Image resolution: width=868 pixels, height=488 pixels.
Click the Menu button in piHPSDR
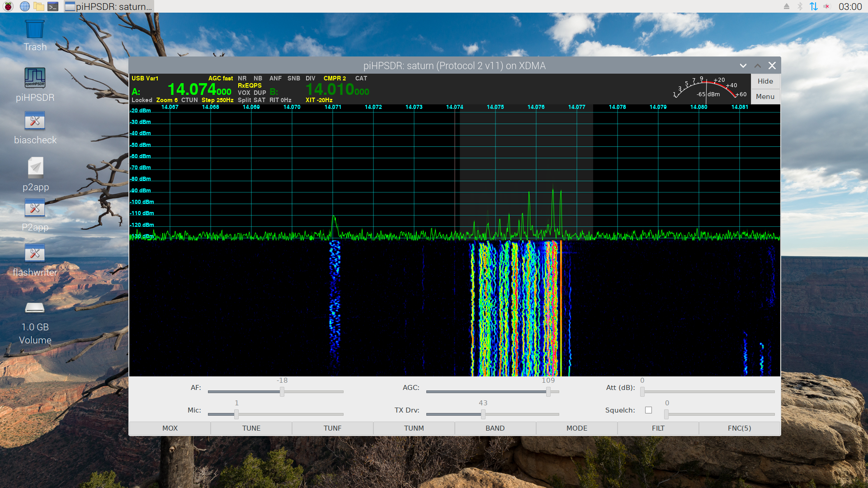pos(765,97)
